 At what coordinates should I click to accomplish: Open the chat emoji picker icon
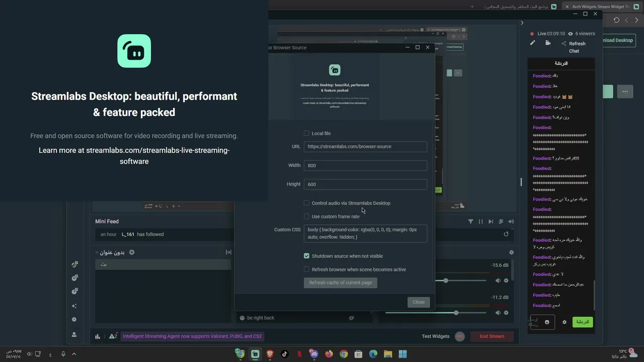(x=547, y=322)
